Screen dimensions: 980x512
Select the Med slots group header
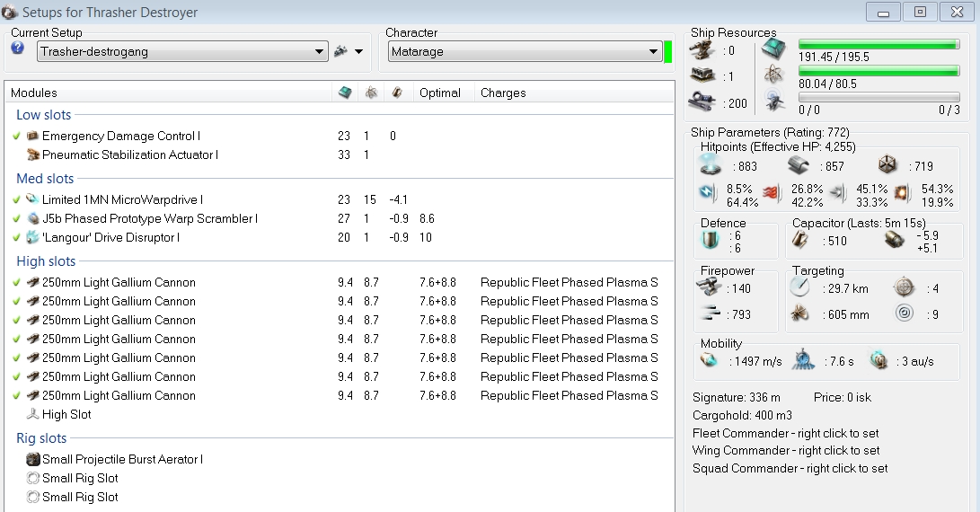pyautogui.click(x=45, y=178)
